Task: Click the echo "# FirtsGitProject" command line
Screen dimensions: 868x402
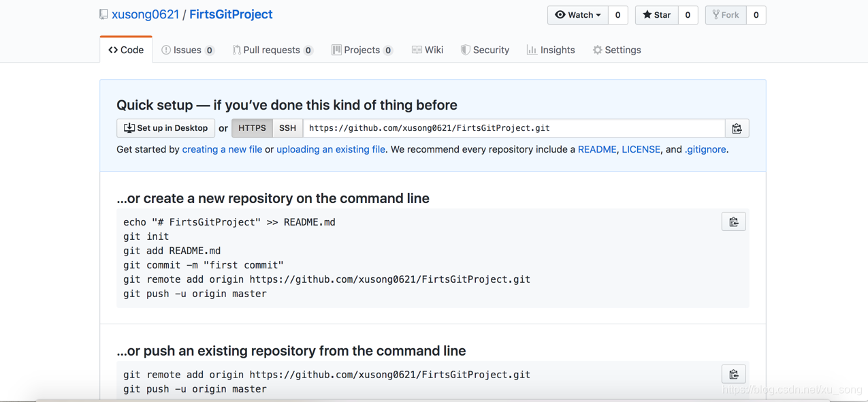Action: coord(229,222)
